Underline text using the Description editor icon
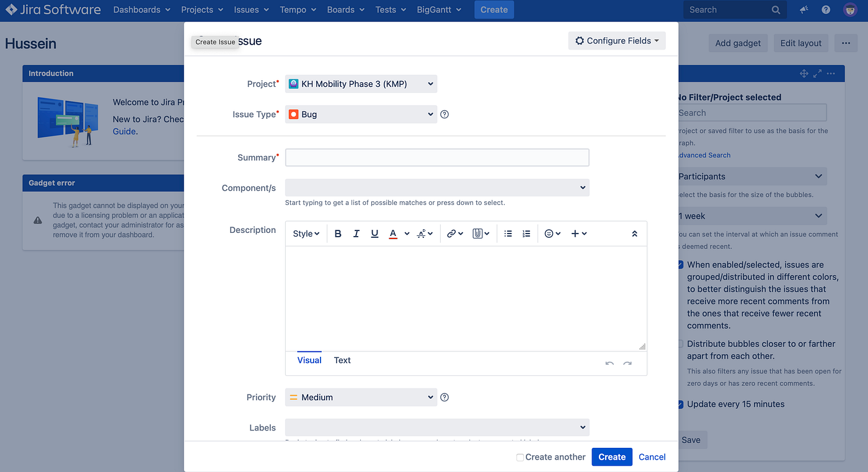 (374, 234)
